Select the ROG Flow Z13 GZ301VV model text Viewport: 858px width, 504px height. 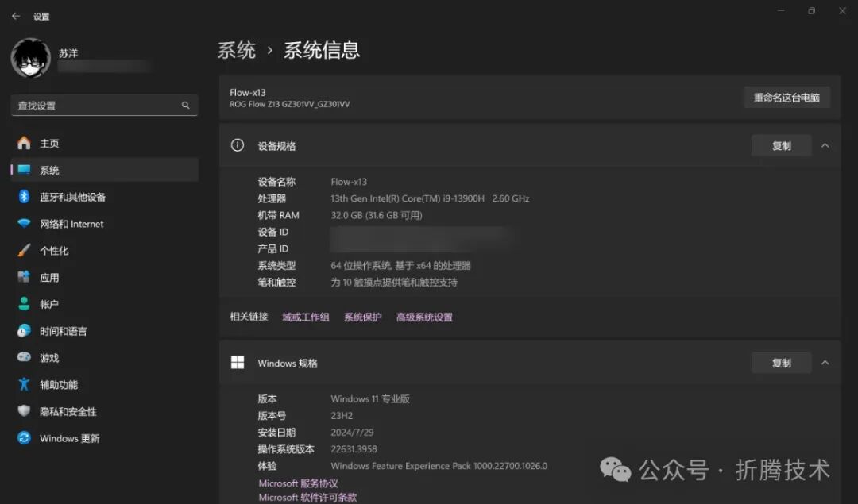(x=289, y=104)
